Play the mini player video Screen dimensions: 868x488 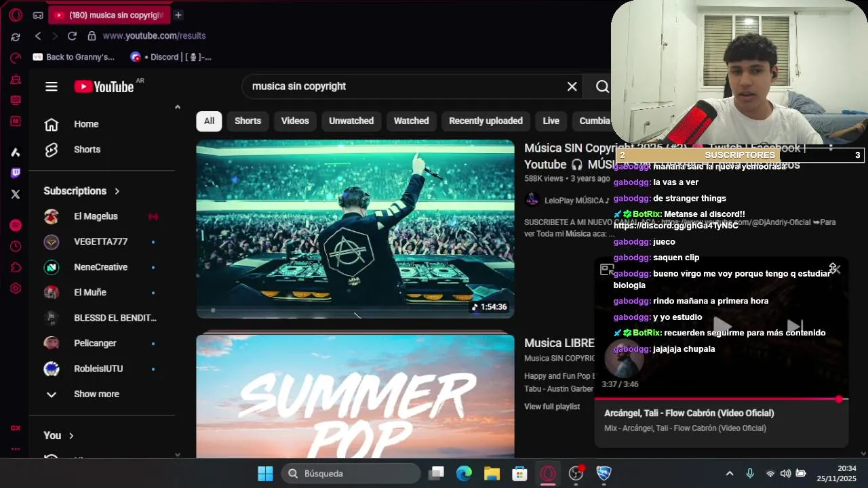[x=722, y=327]
